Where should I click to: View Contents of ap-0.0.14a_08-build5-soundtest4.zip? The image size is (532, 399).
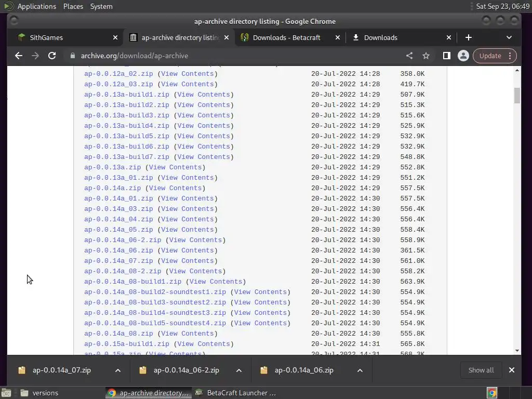point(260,323)
